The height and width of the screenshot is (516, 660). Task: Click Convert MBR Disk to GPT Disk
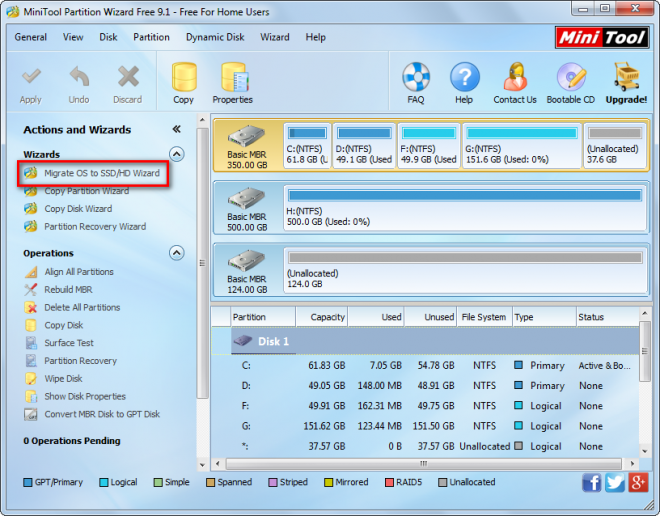coord(101,414)
